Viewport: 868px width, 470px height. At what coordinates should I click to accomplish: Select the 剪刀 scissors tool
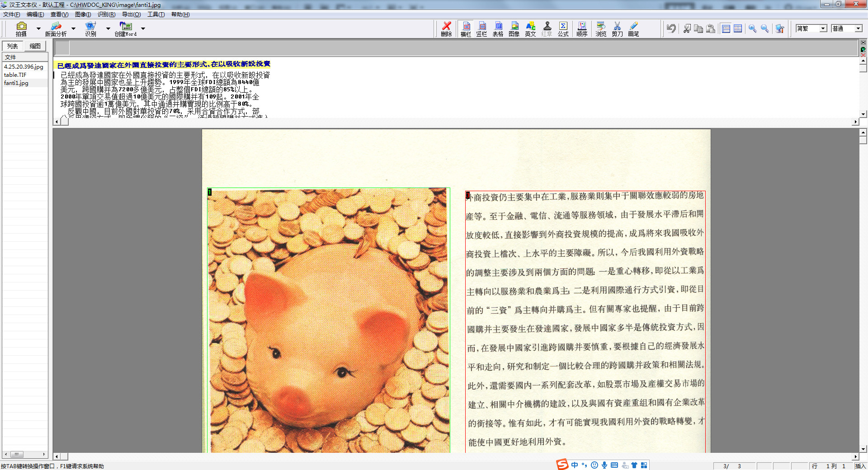(x=617, y=28)
